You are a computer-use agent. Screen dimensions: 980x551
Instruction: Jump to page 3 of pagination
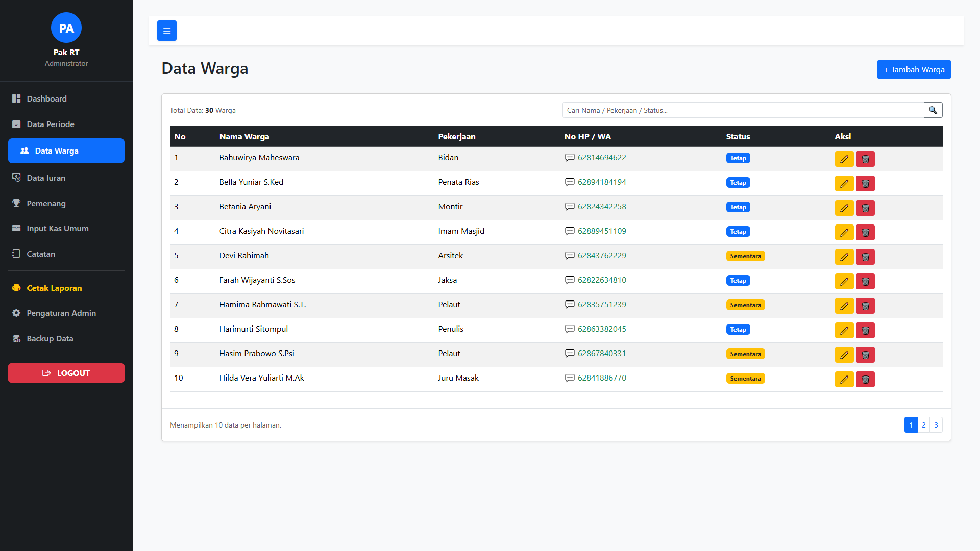(936, 425)
